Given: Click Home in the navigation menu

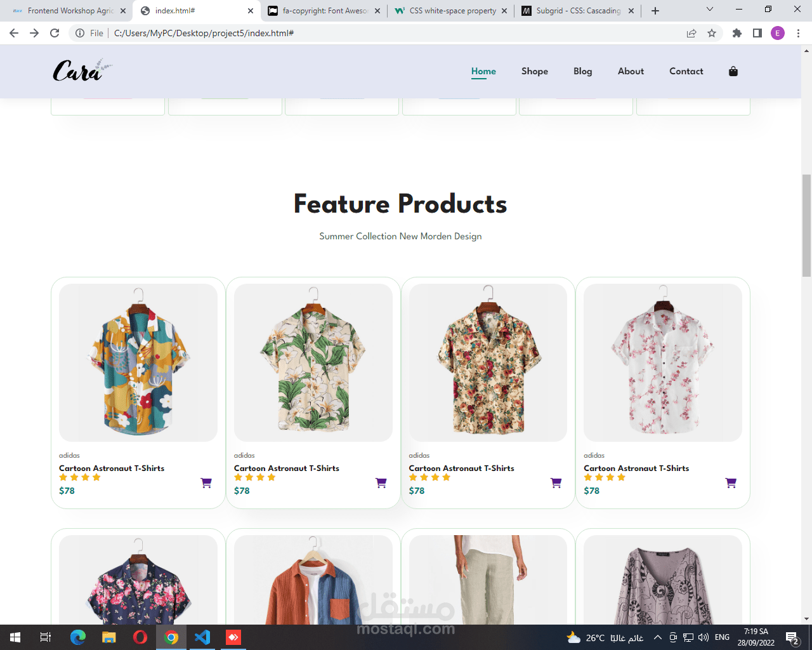Looking at the screenshot, I should 483,71.
